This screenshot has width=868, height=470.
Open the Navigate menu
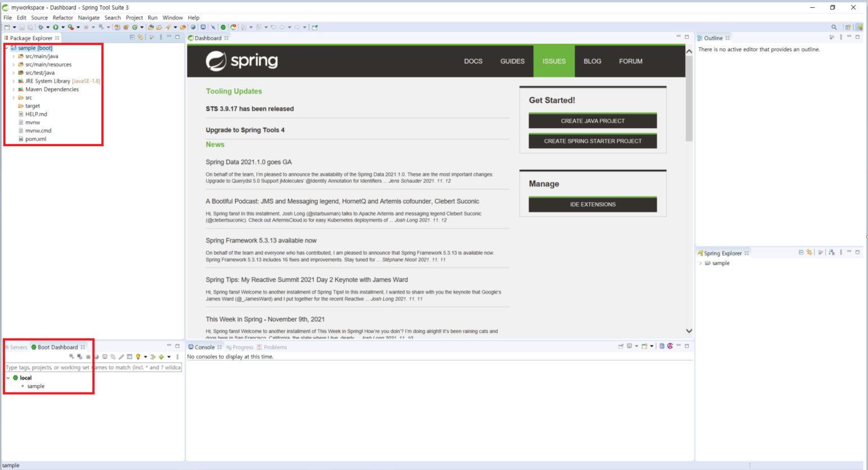point(88,17)
